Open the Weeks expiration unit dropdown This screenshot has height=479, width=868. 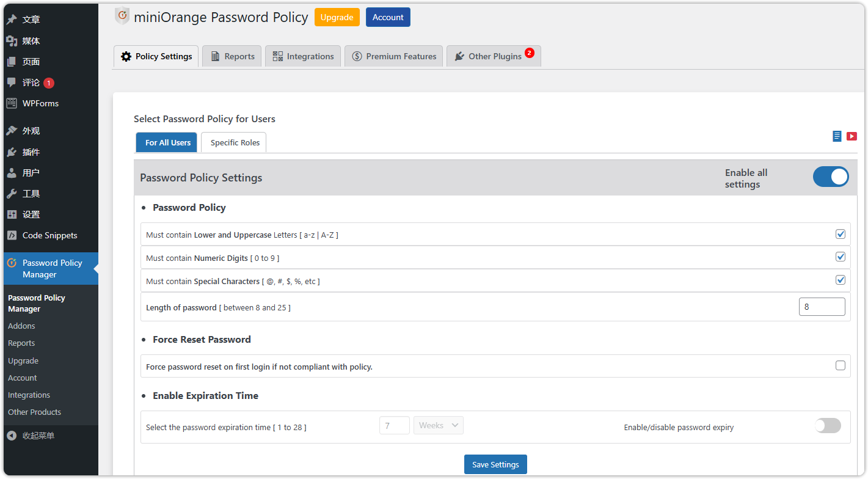click(x=439, y=425)
